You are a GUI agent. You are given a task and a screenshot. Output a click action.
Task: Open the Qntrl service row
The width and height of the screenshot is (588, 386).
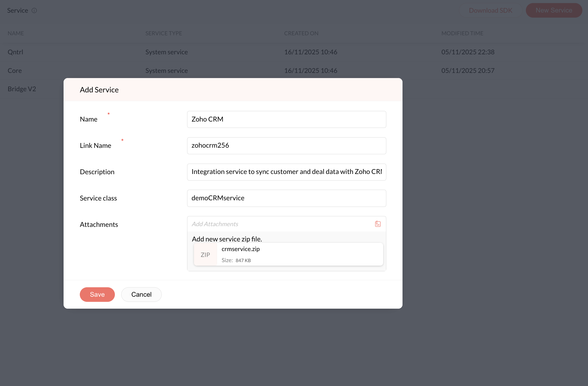pos(15,52)
